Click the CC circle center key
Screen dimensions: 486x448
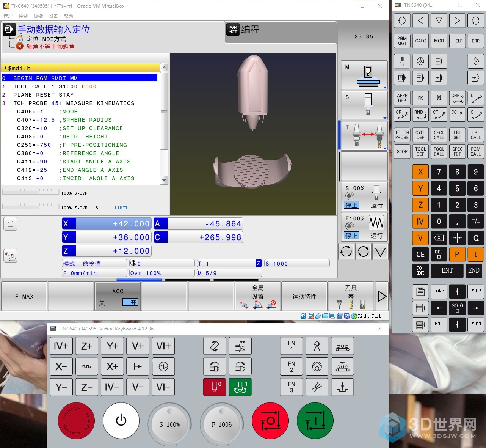[x=458, y=115]
